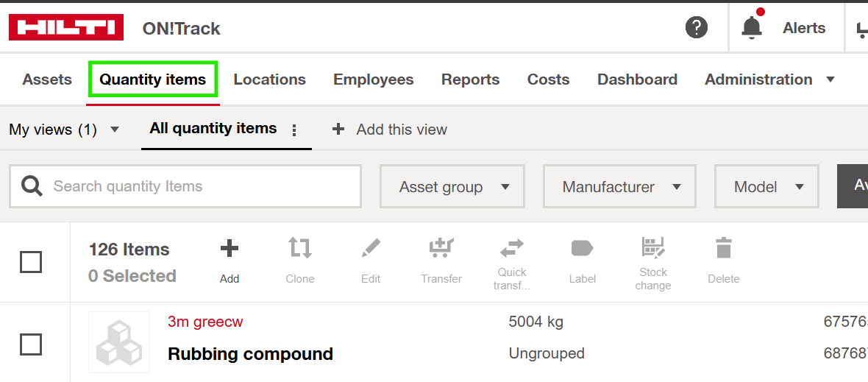Select the Quantity items tab

(x=153, y=79)
